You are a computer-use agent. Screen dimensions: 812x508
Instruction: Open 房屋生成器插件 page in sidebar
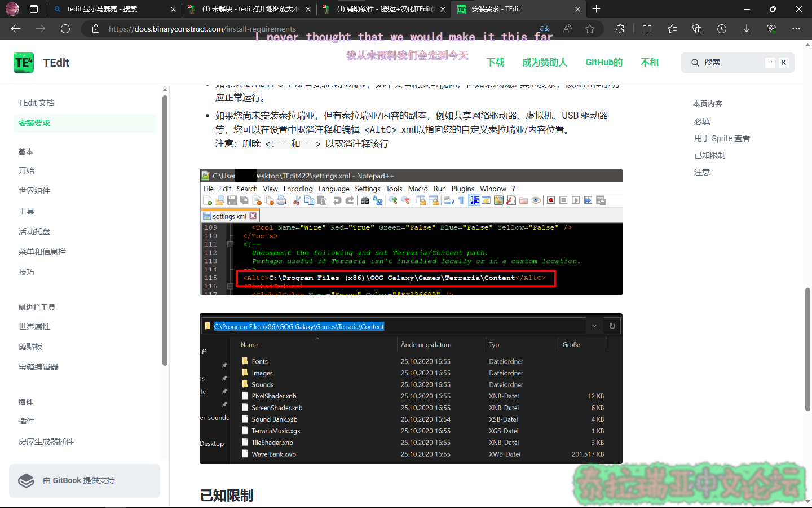(46, 441)
